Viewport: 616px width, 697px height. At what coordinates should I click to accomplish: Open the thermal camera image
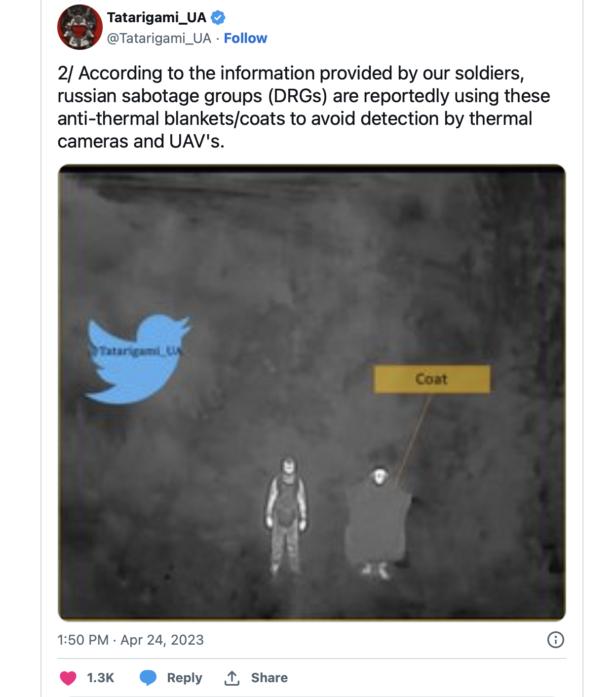tap(312, 276)
